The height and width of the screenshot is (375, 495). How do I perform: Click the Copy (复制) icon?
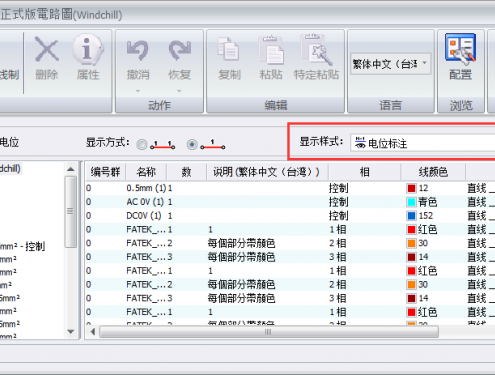(x=229, y=49)
